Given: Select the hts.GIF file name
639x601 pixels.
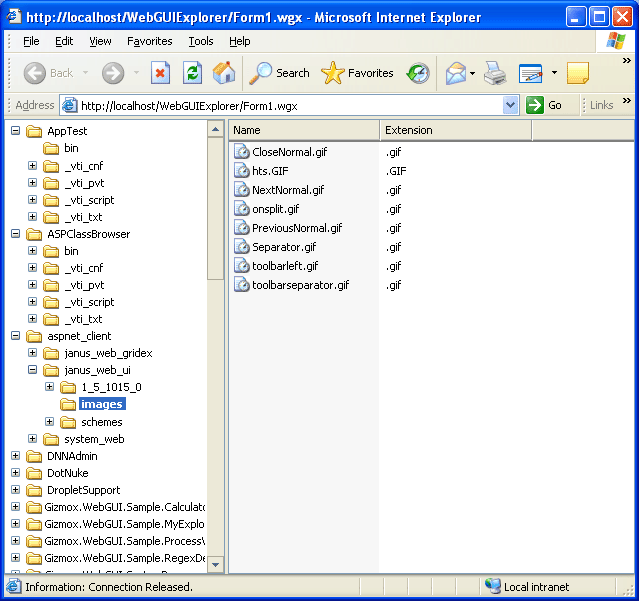Looking at the screenshot, I should 270,171.
